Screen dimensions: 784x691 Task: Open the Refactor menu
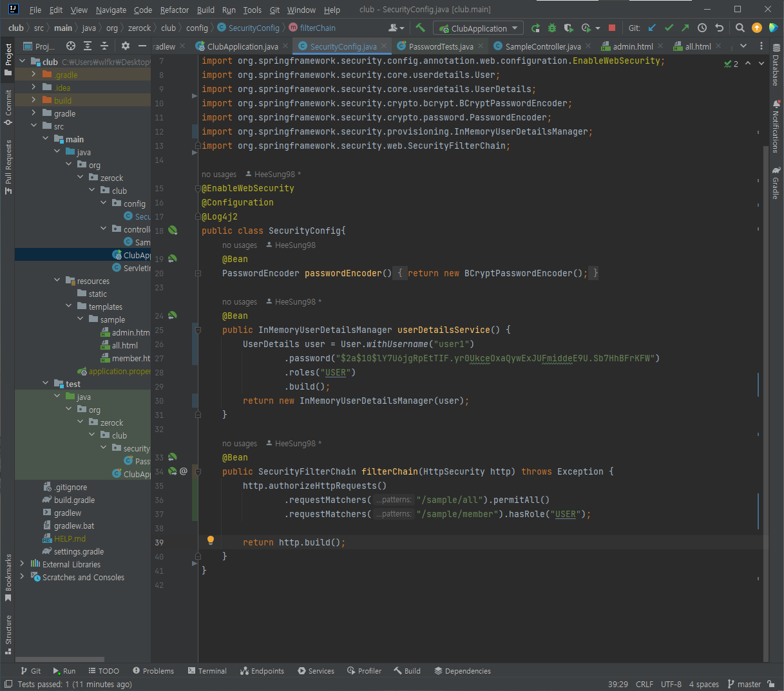point(175,10)
